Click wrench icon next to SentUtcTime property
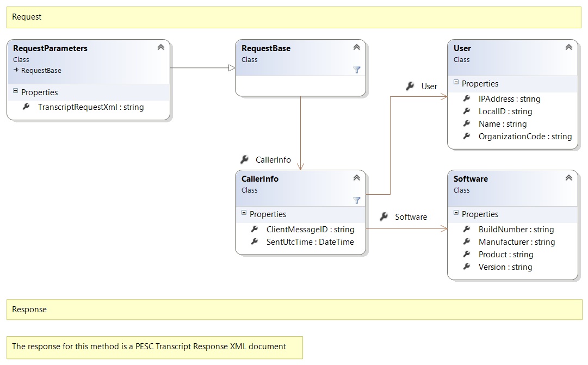 [255, 242]
